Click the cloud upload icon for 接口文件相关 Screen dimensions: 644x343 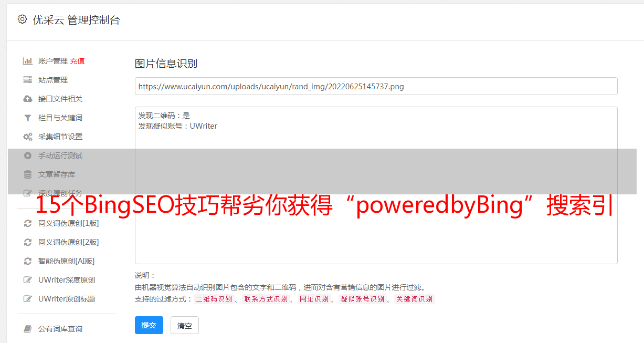tap(28, 99)
